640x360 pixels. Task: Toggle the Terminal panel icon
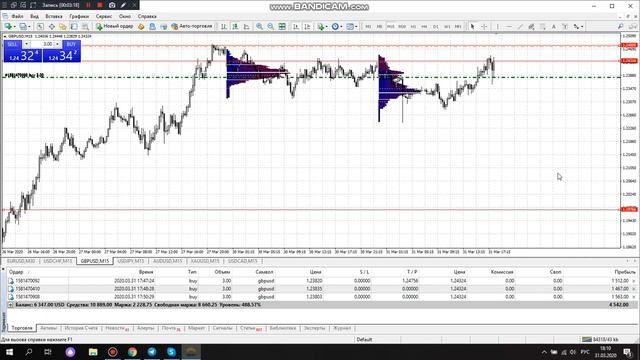coord(74,27)
